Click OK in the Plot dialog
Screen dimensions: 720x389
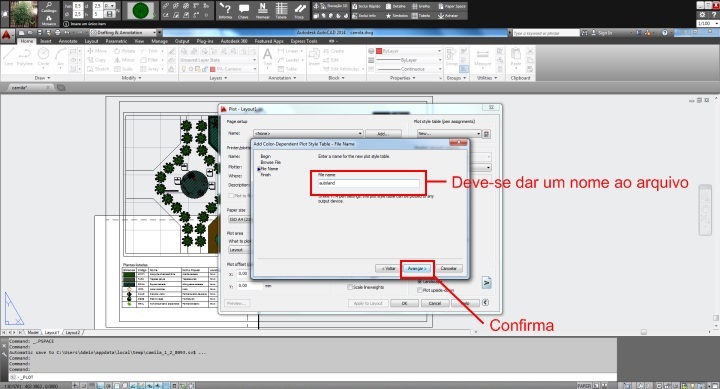coord(405,303)
